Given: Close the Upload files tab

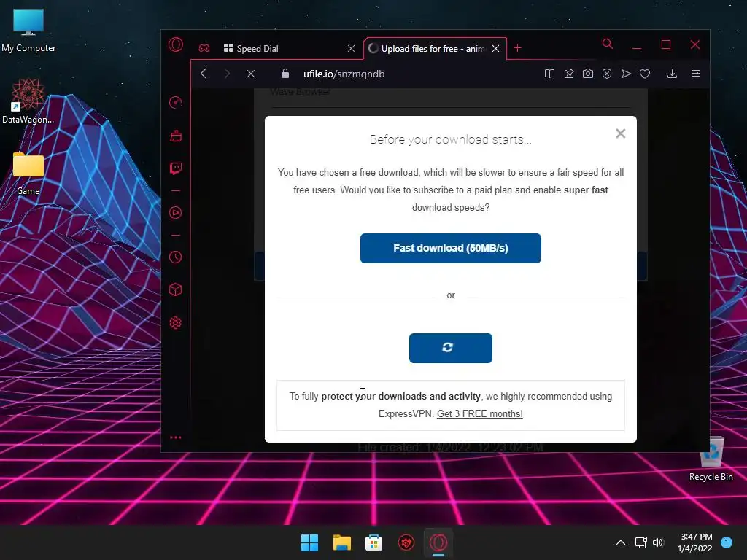Looking at the screenshot, I should (495, 49).
